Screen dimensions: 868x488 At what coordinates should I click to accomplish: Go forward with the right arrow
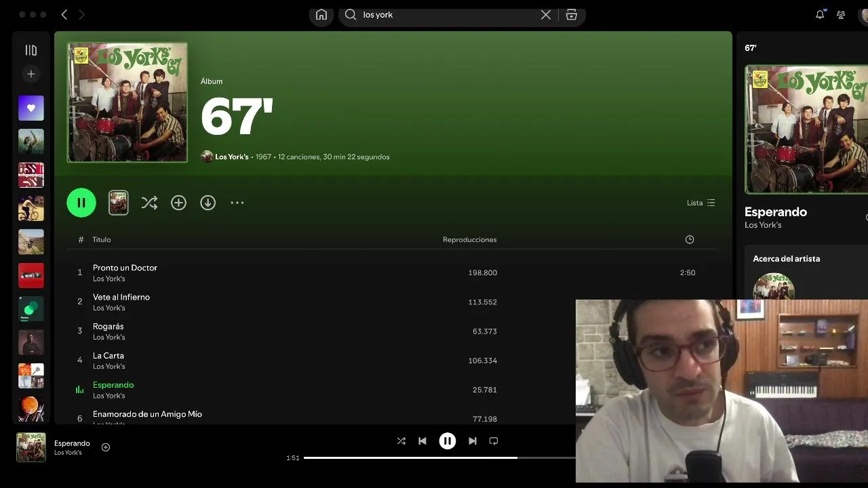(x=82, y=14)
